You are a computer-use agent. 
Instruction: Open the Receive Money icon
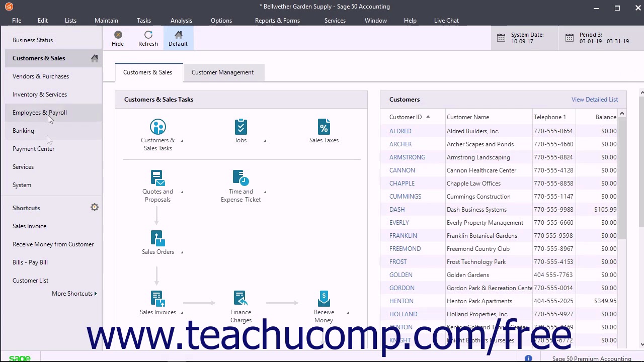pos(324,299)
